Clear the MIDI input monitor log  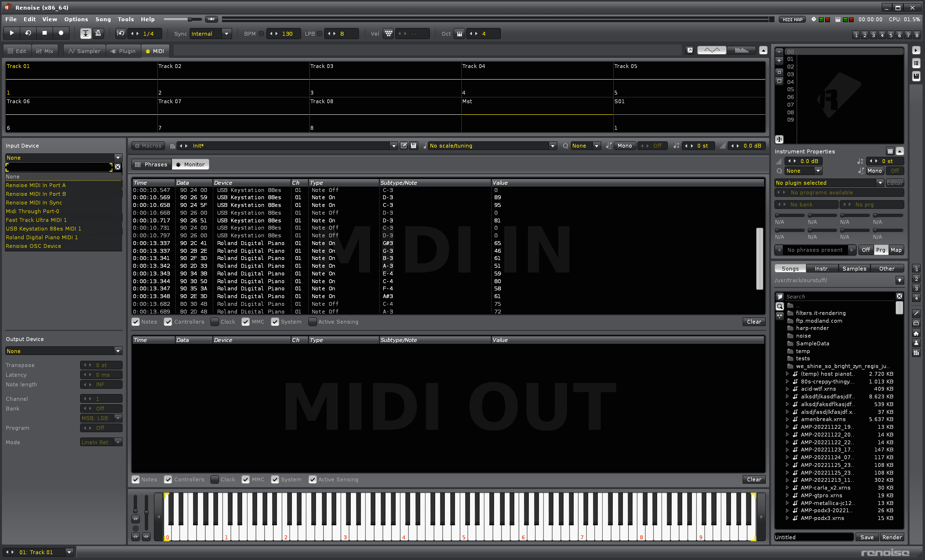pyautogui.click(x=754, y=322)
